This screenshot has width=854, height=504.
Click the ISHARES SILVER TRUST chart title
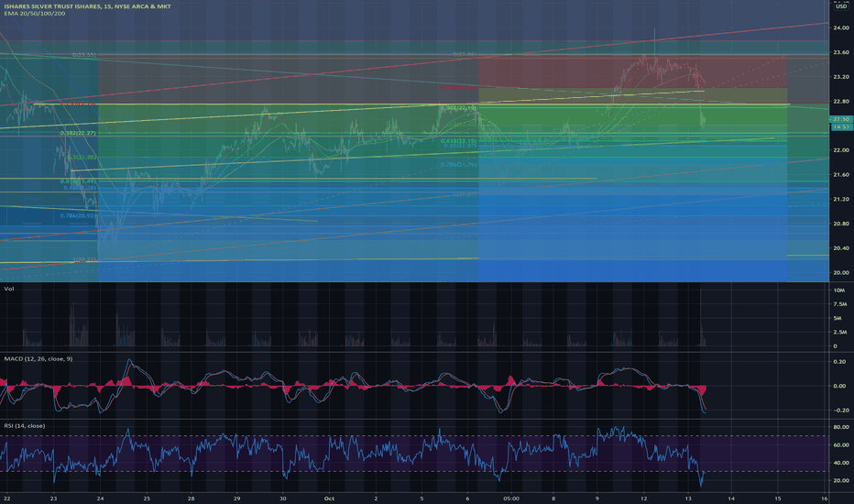[x=87, y=6]
